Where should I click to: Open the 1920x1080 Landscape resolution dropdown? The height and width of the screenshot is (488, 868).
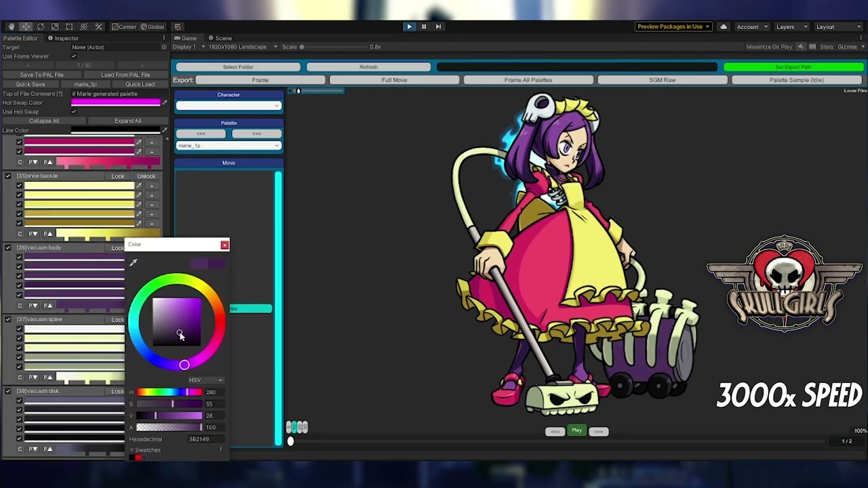243,47
